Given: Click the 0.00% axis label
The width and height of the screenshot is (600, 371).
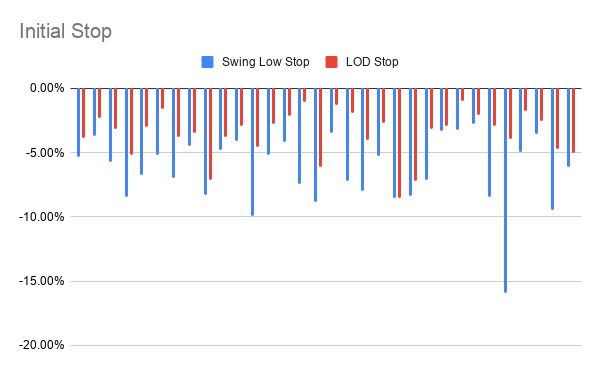Looking at the screenshot, I should [47, 88].
